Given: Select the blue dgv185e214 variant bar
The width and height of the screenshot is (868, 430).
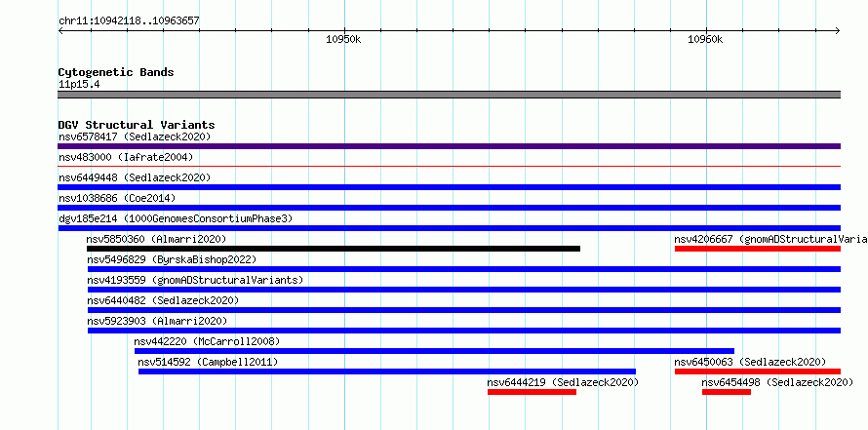Looking at the screenshot, I should tap(449, 228).
